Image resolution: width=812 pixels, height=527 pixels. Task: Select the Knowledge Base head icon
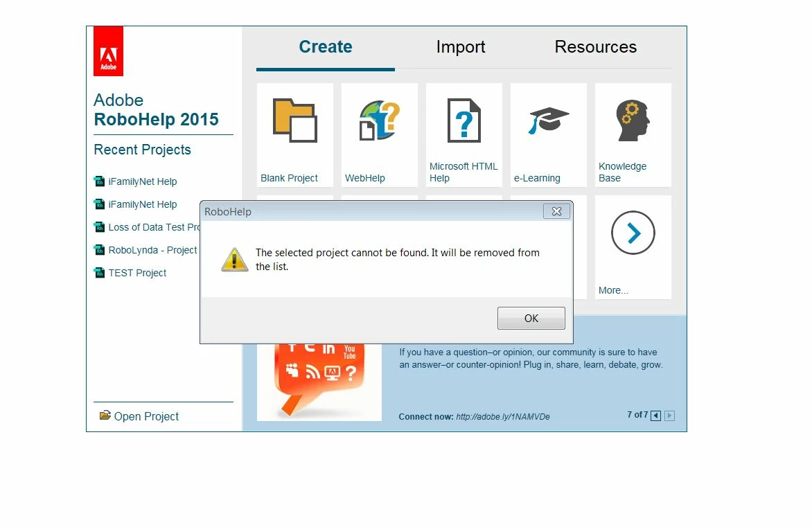point(633,120)
